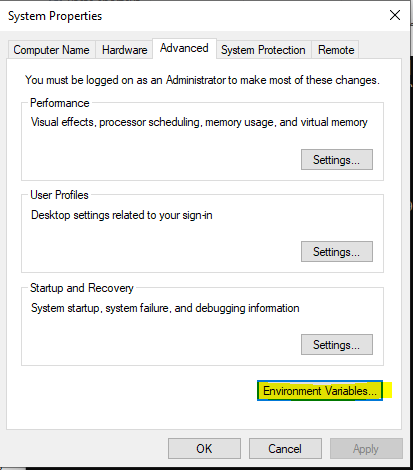
Task: Open Startup and Recovery Settings button
Action: click(x=337, y=344)
